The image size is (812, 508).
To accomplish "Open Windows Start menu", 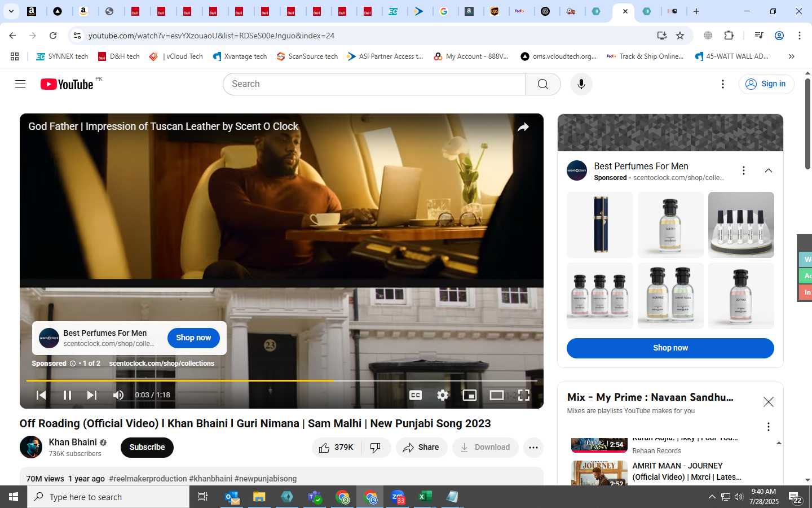I will click(x=14, y=497).
